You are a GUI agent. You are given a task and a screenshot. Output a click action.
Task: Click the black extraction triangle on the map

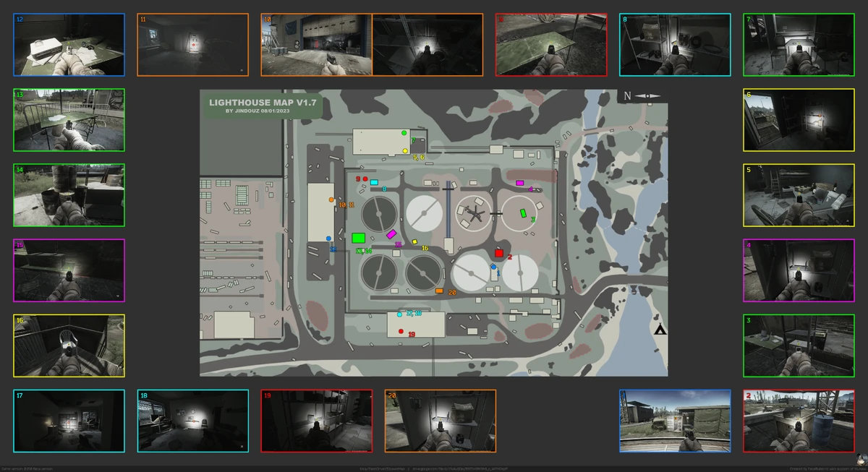[660, 330]
